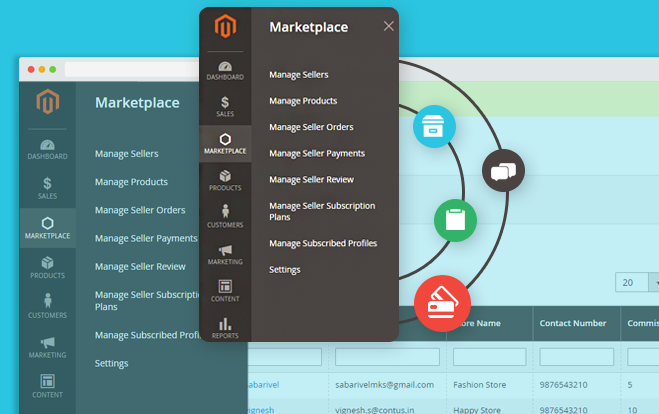Click the green macOS zoom dot

pyautogui.click(x=53, y=69)
